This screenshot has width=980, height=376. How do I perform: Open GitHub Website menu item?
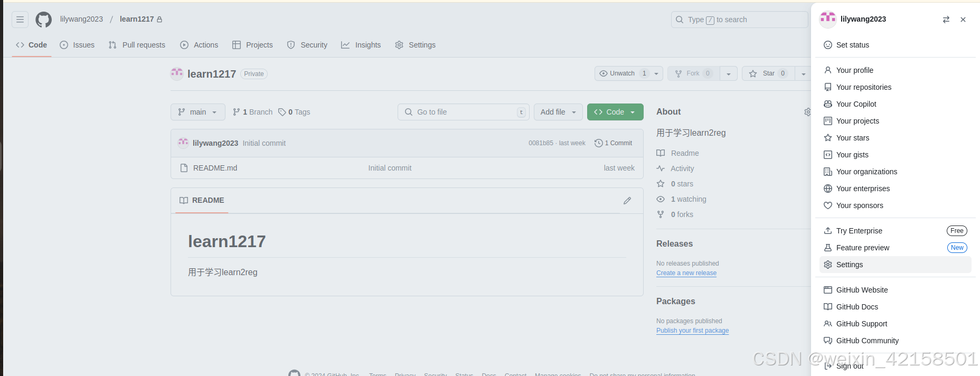[896, 290]
